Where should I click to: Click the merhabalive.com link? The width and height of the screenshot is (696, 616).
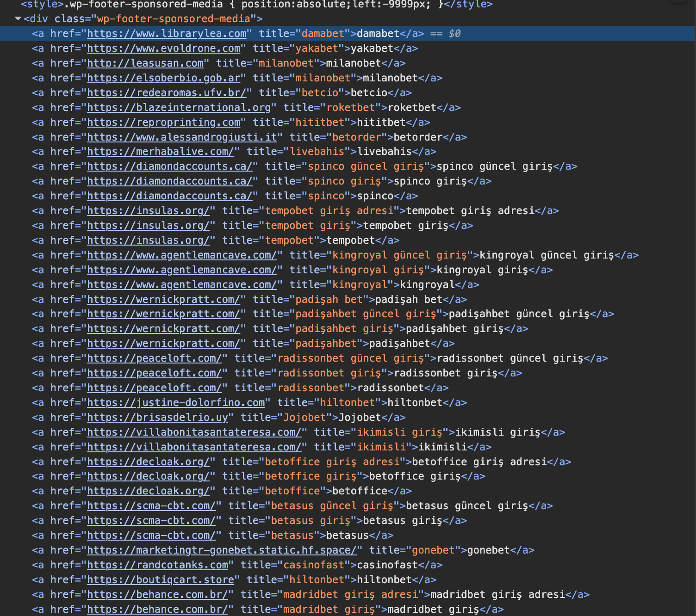click(x=161, y=152)
